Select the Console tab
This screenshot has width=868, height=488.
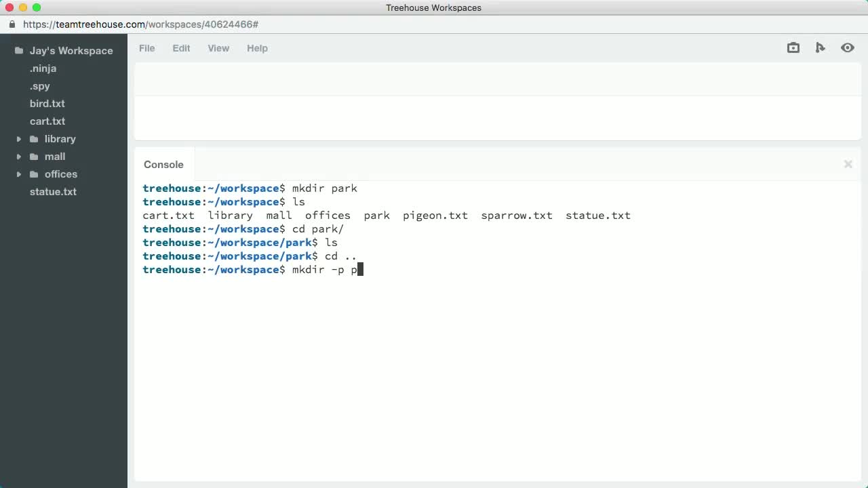(163, 165)
